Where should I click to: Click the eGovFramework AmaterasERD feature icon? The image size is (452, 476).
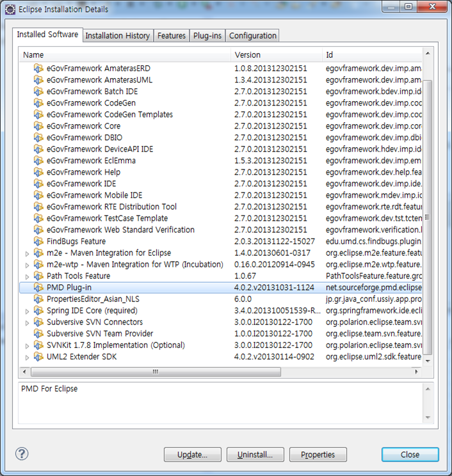(x=38, y=68)
